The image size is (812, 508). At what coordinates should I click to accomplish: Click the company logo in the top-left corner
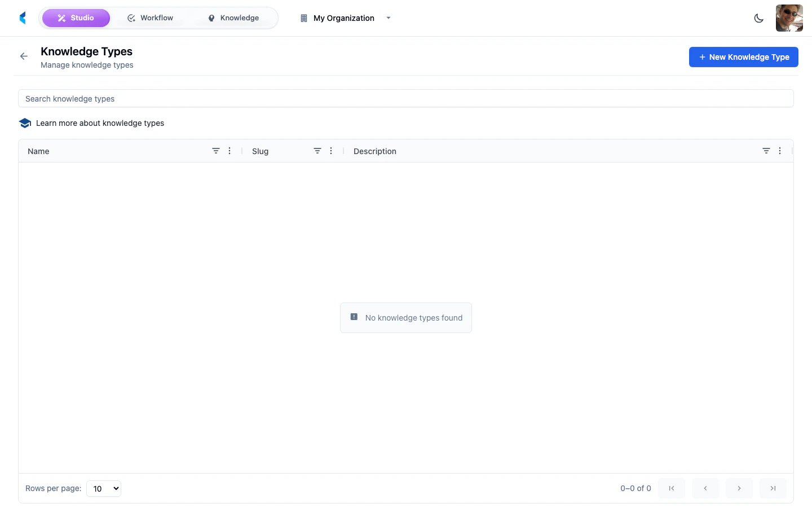23,17
